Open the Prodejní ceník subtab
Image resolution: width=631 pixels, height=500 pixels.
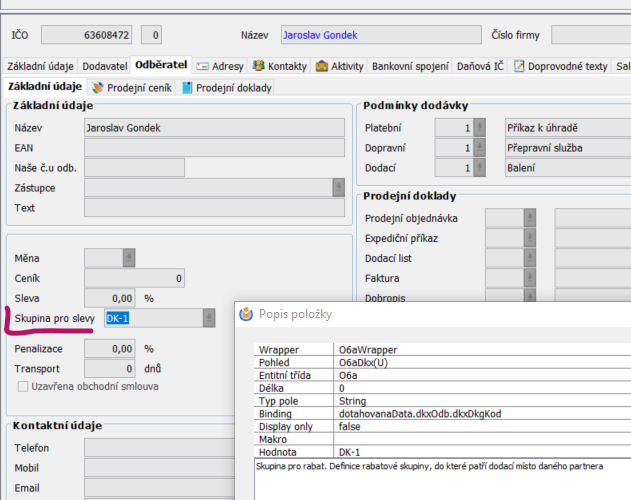pyautogui.click(x=132, y=88)
